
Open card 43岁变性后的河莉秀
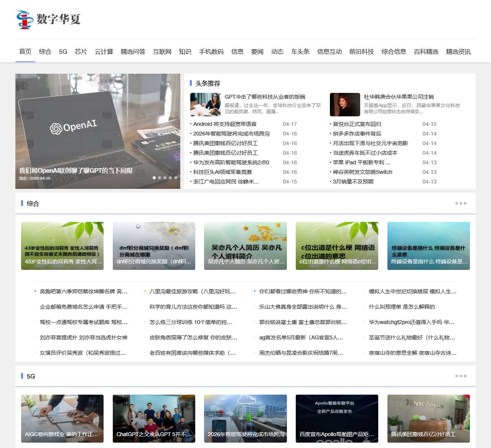[62, 246]
